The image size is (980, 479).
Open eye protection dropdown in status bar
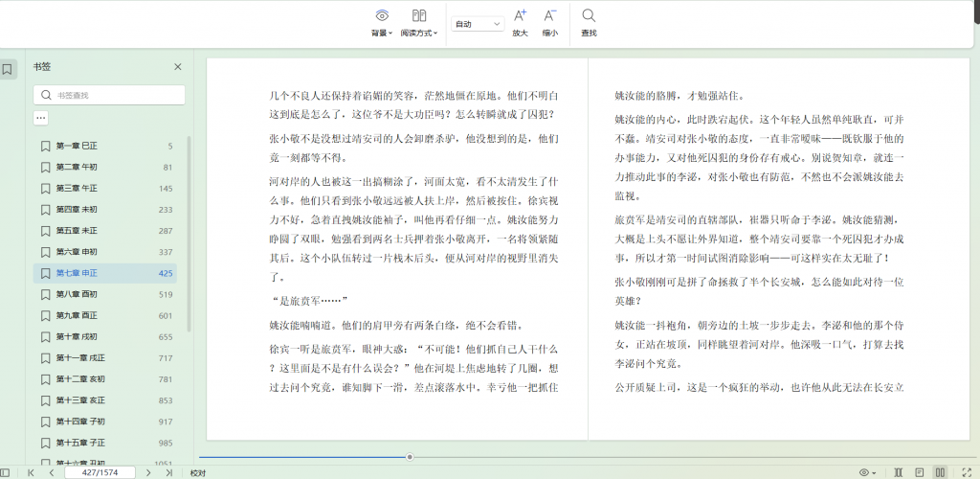(x=867, y=472)
